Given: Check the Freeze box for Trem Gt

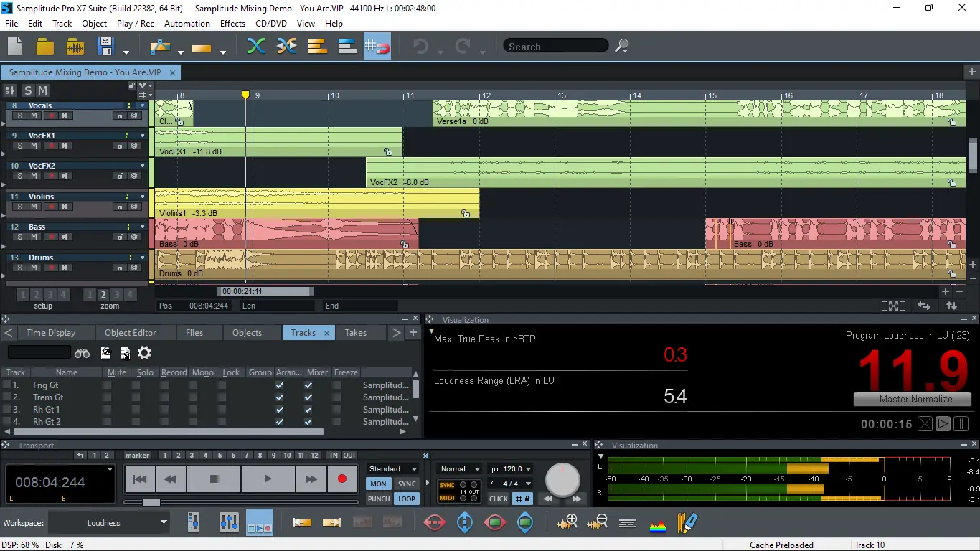Looking at the screenshot, I should (337, 397).
